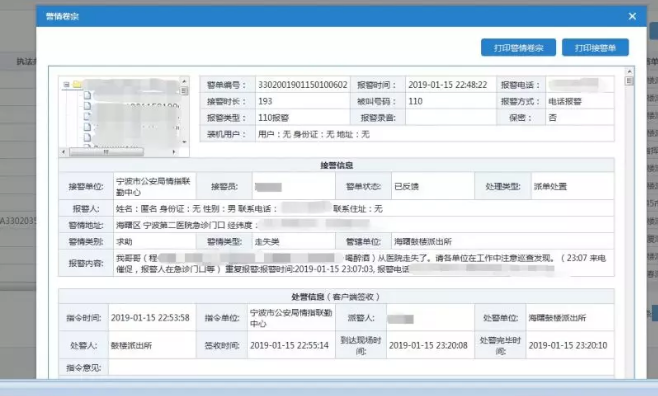Click the 警情卷宗 dialog title
Image resolution: width=658 pixels, height=396 pixels.
click(62, 16)
